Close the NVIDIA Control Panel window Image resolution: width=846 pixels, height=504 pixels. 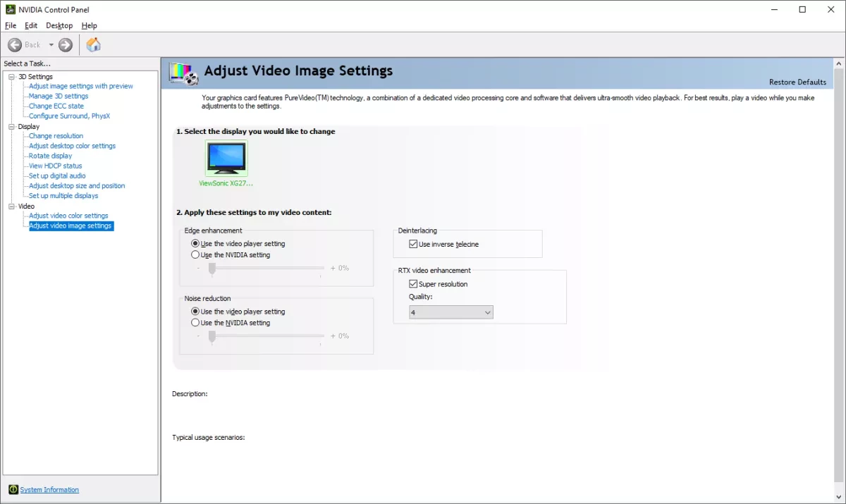coord(833,10)
